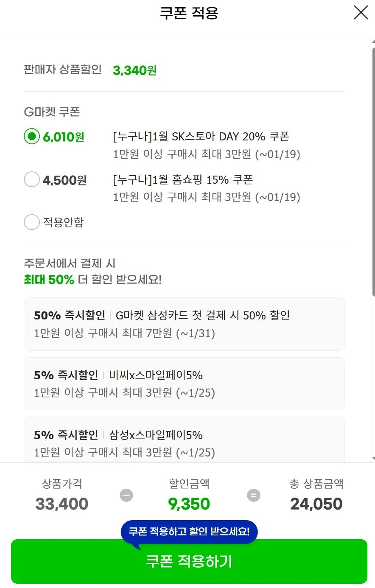The image size is (375, 588).
Task: Click the 할인금액 9,350 green amount
Action: point(188,504)
